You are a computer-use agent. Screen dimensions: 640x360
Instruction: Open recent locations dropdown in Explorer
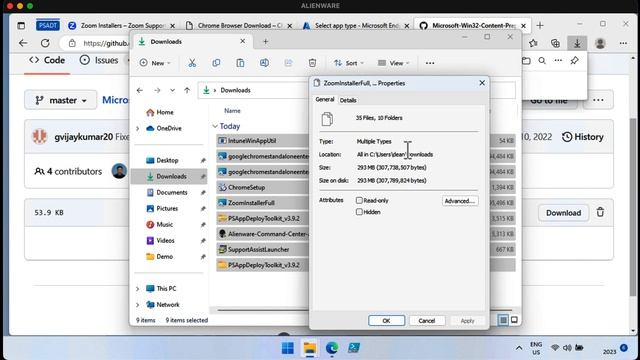coord(172,90)
